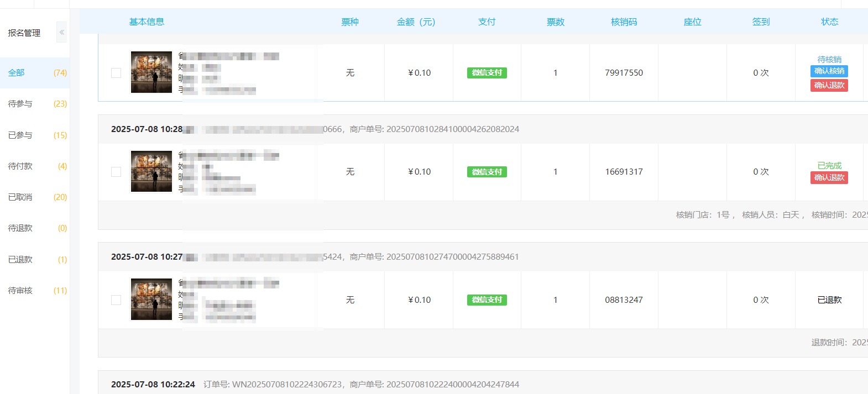
Task: Click 微信支付 badge on order 16691317
Action: [x=487, y=172]
